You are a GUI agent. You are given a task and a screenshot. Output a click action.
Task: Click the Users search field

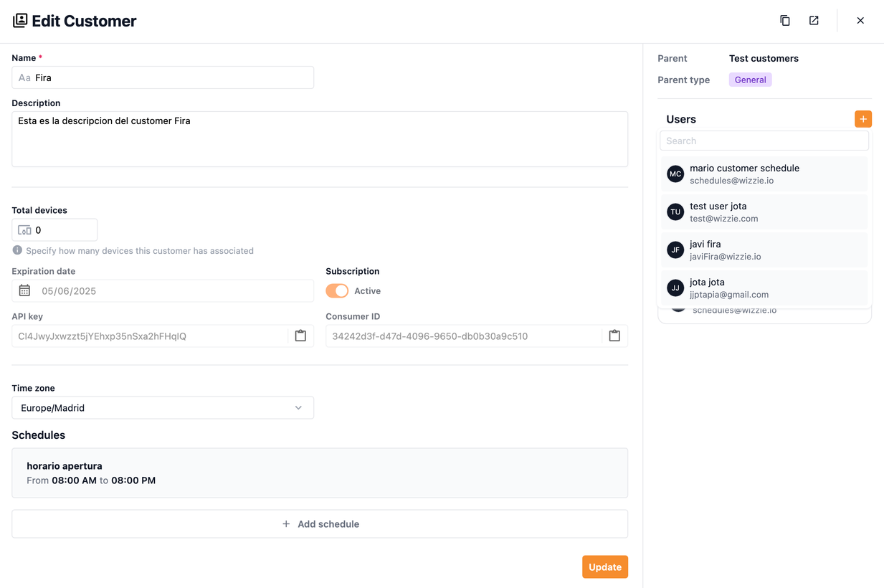point(764,141)
